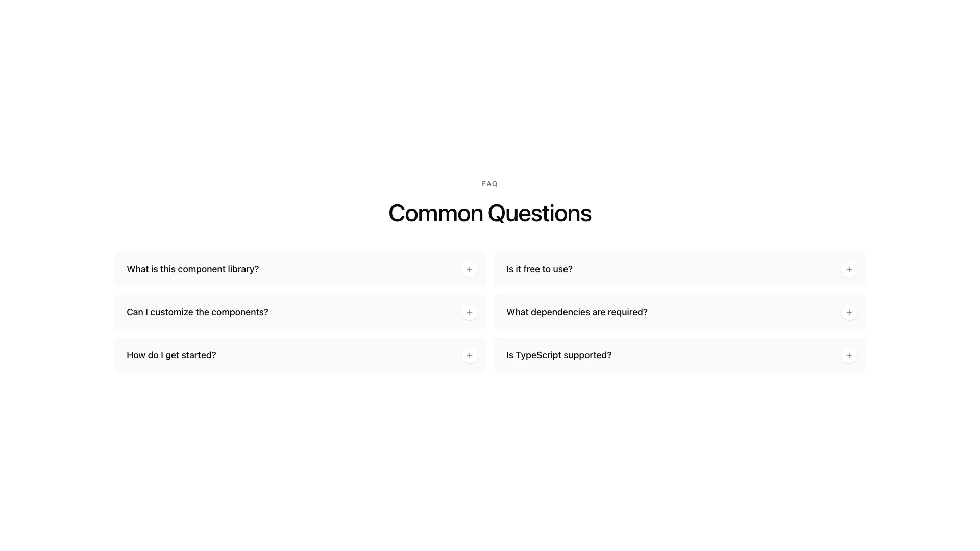Click the plus icon beside "Is TypeScript supported?"

pos(849,355)
